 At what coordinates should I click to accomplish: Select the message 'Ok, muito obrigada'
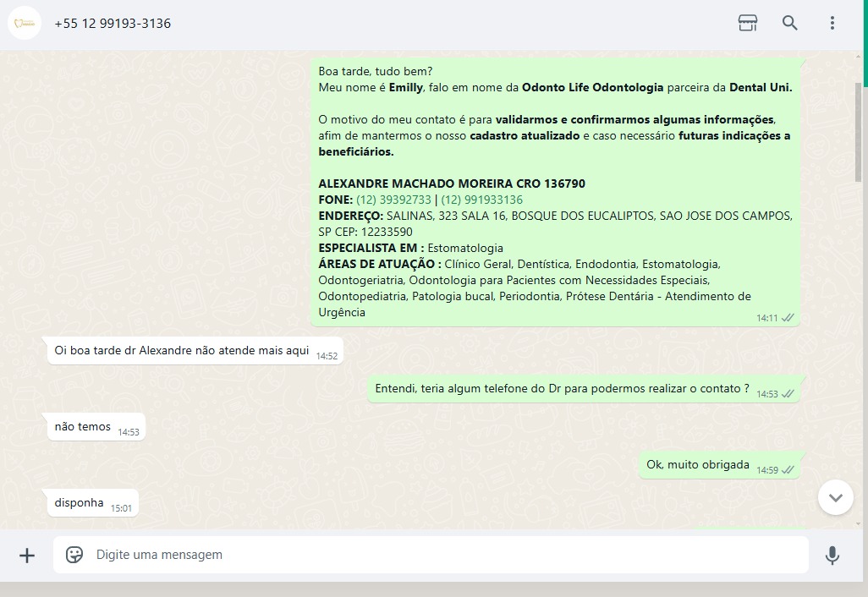click(x=720, y=465)
